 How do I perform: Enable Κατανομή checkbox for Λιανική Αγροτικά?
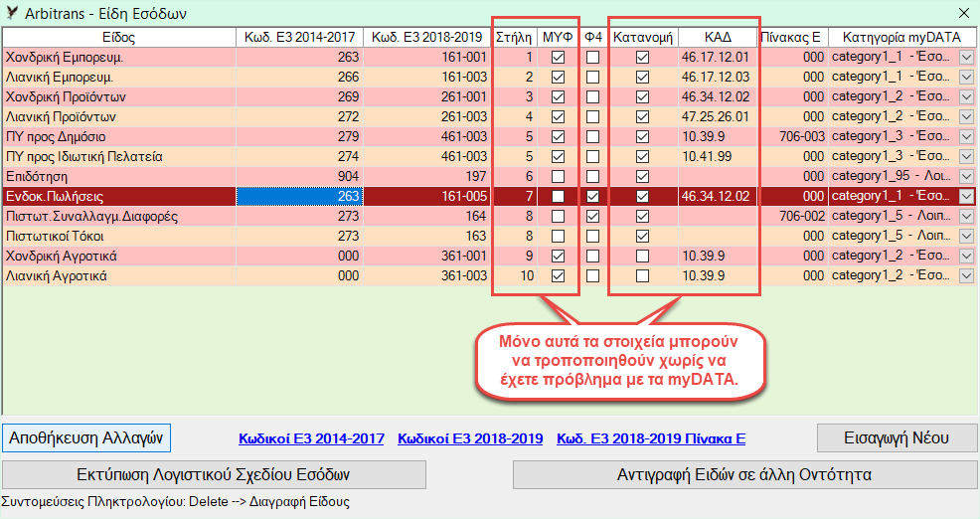pos(643,276)
